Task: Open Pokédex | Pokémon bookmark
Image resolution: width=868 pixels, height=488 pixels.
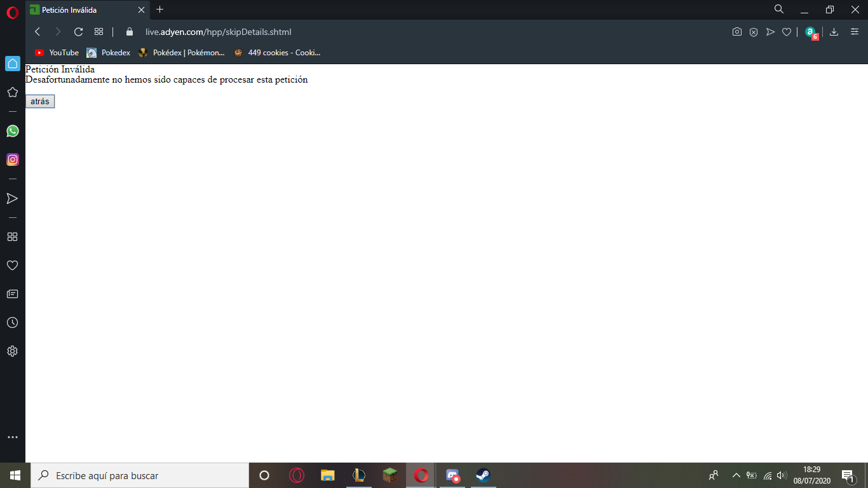Action: (182, 53)
